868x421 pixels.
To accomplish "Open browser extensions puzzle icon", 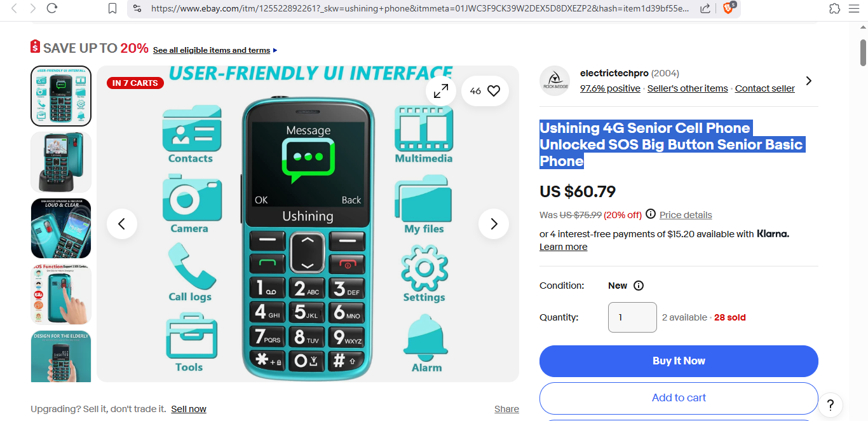I will coord(835,8).
